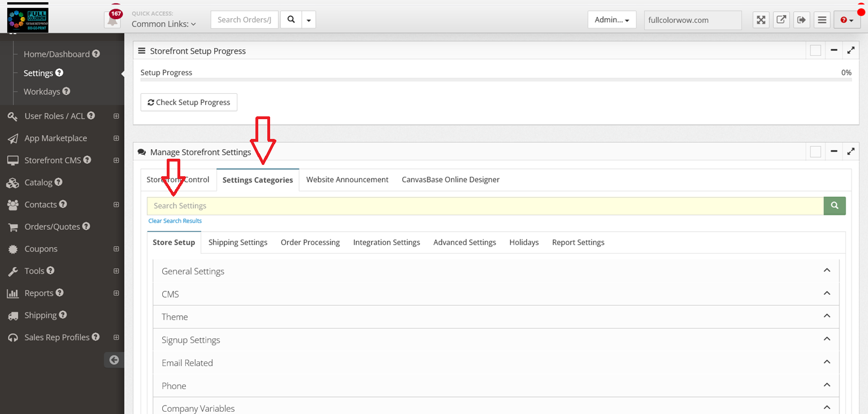Open the hamburger menu icon in top toolbar

click(x=822, y=20)
